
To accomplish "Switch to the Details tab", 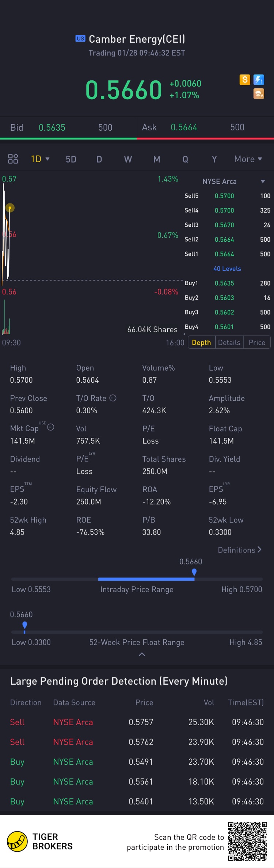I will (229, 343).
